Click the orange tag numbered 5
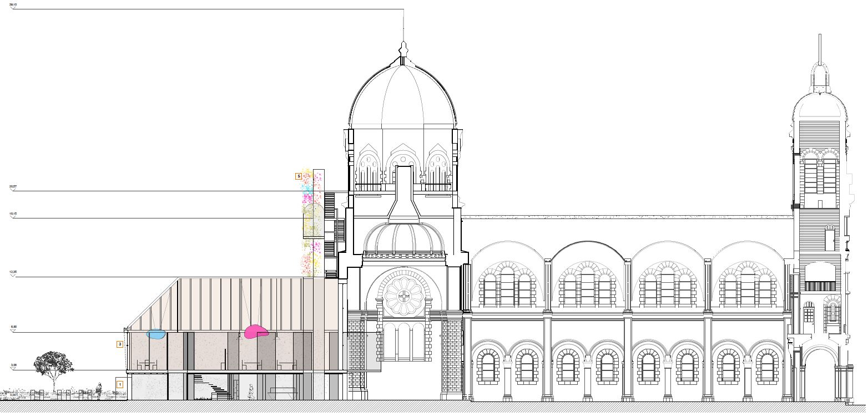This screenshot has width=868, height=417. 299,176
